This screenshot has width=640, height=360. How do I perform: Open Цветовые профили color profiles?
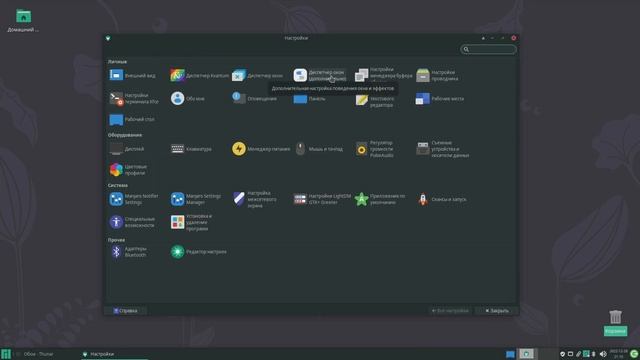tap(128, 170)
